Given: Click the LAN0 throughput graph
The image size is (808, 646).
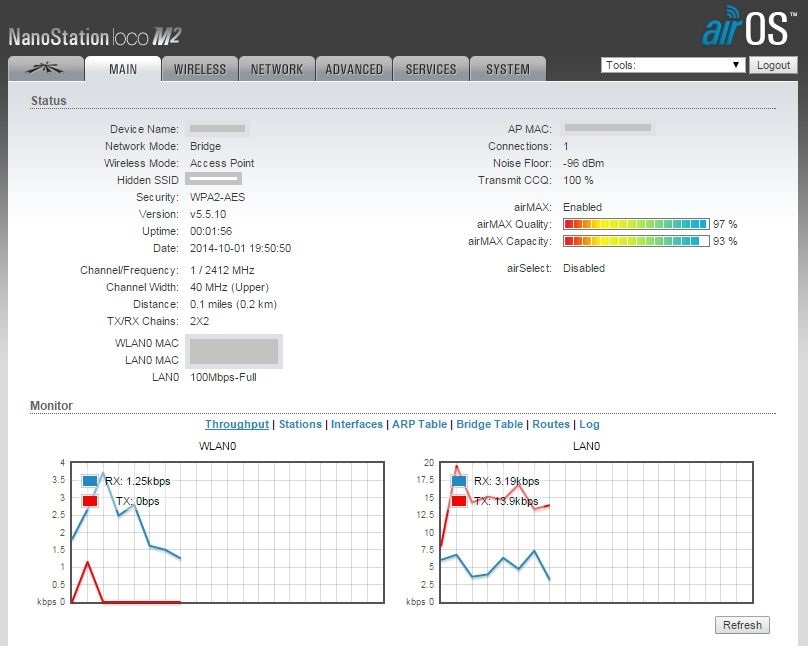Looking at the screenshot, I should click(596, 532).
